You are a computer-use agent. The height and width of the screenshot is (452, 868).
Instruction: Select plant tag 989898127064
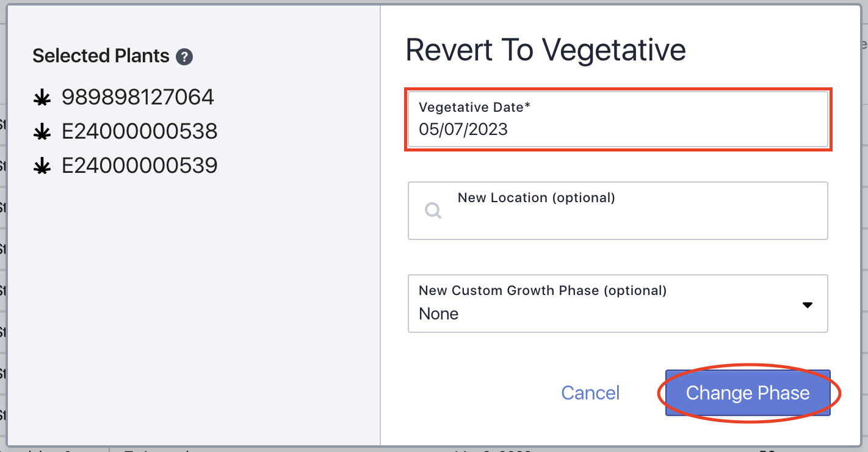[138, 98]
